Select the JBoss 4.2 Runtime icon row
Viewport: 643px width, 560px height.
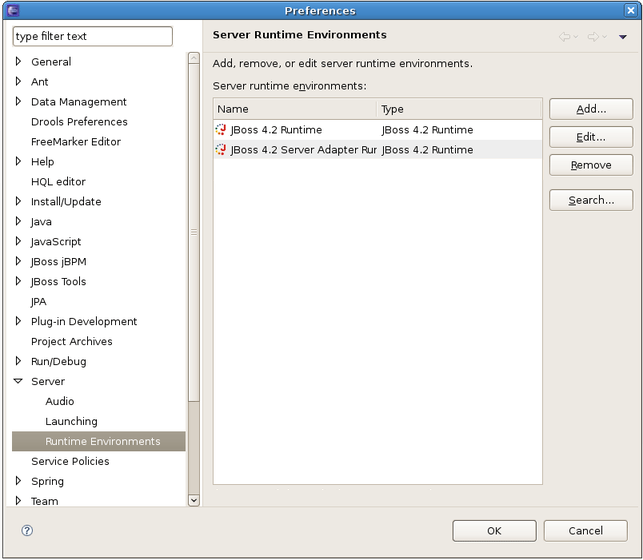221,130
